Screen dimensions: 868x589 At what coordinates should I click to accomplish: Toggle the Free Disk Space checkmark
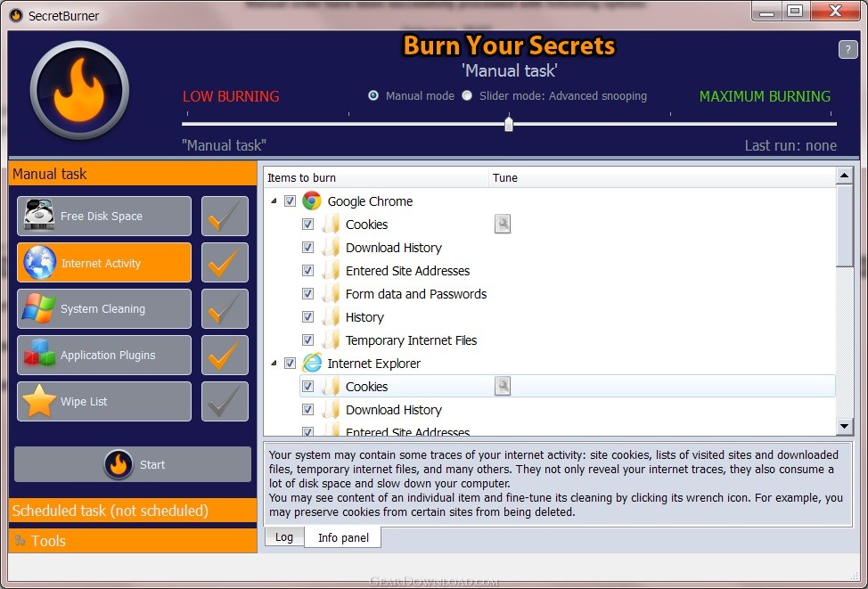click(225, 216)
